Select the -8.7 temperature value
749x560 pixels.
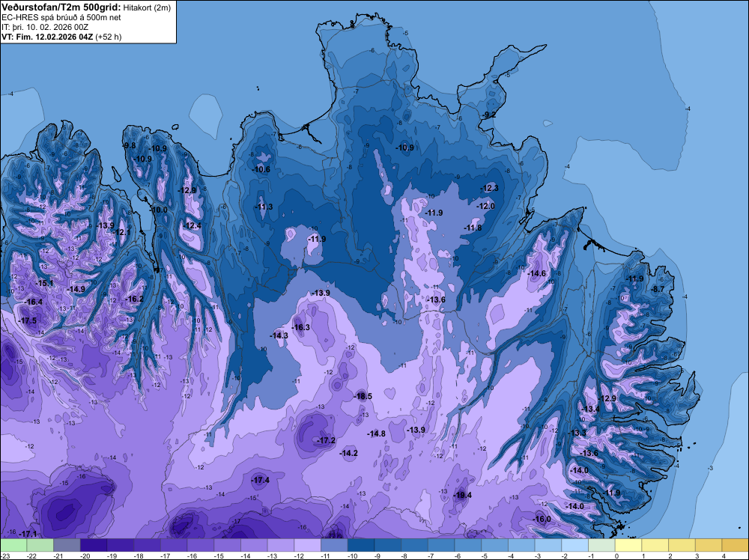tap(658, 289)
